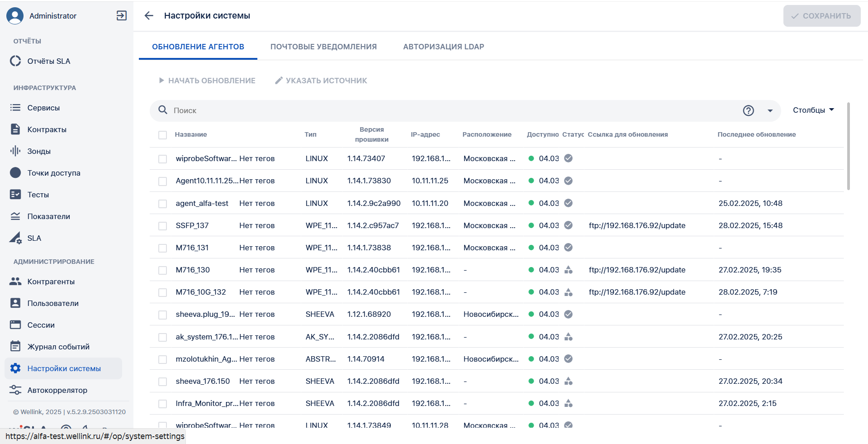Select Настройки системы gear item
This screenshot has height=444, width=868.
(63, 368)
